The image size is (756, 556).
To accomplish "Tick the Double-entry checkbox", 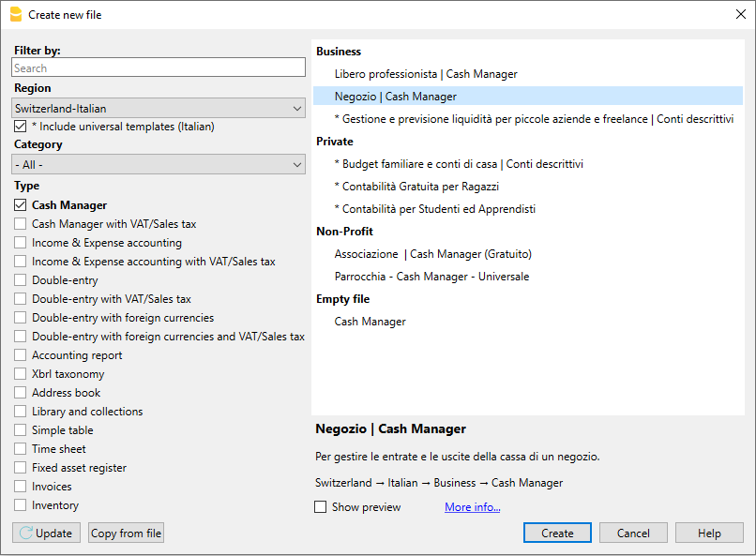I will coord(21,280).
